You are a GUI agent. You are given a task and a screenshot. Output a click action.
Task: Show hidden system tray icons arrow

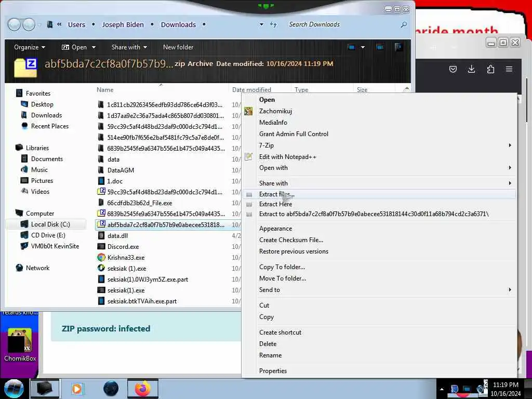point(442,389)
